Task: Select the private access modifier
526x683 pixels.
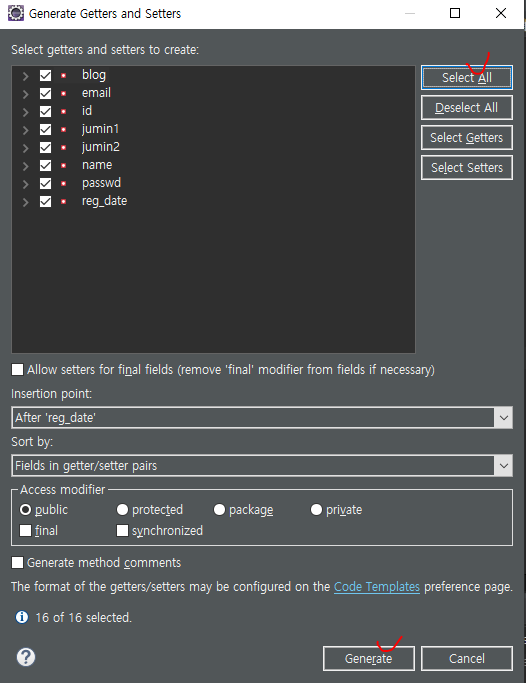Action: (x=316, y=509)
